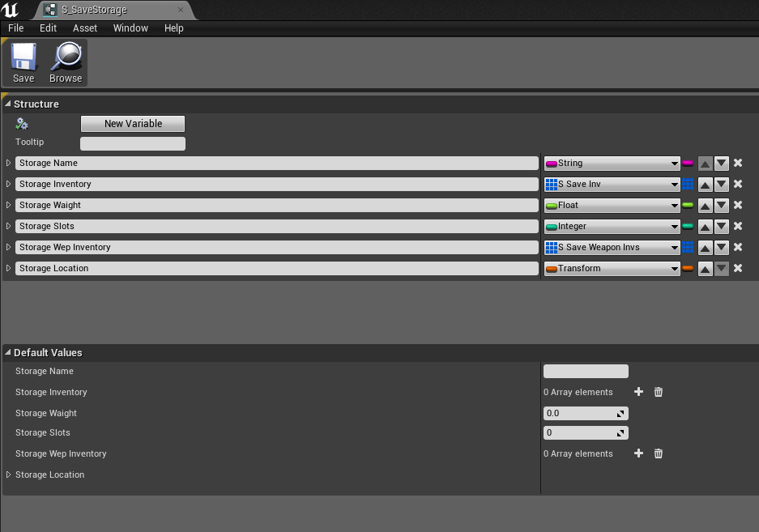Click the Storage Name default value field

pyautogui.click(x=586, y=372)
